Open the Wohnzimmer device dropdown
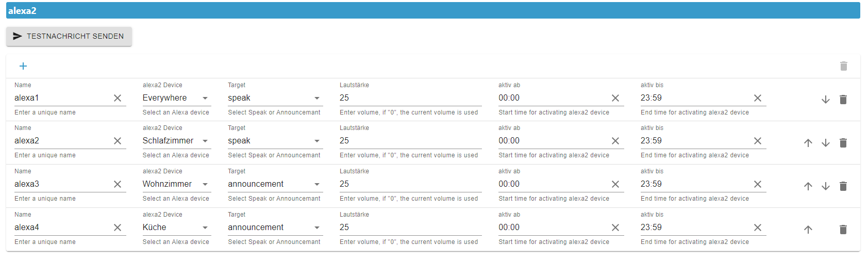This screenshot has height=260, width=868. click(177, 184)
